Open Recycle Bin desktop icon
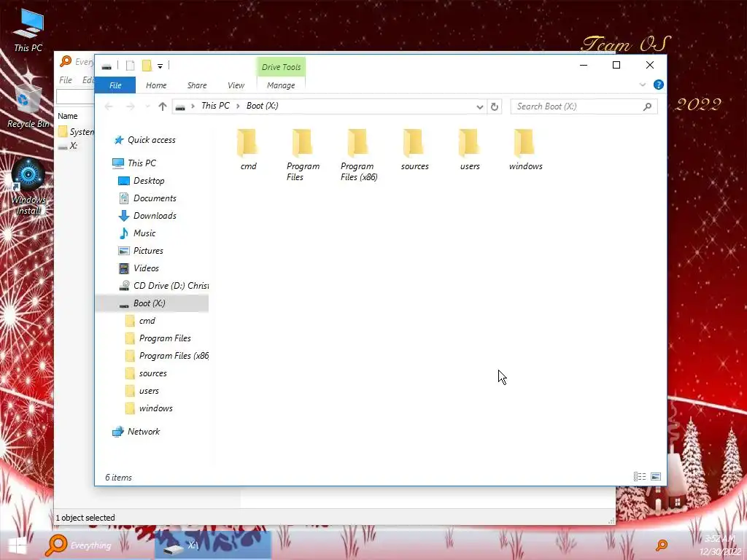 click(x=28, y=106)
